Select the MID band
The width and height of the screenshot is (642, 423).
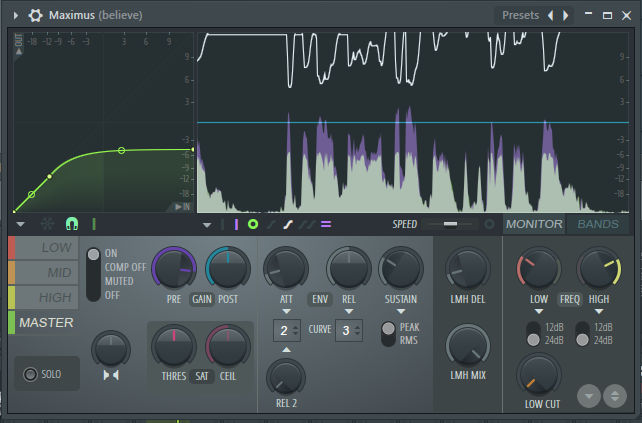pyautogui.click(x=43, y=273)
